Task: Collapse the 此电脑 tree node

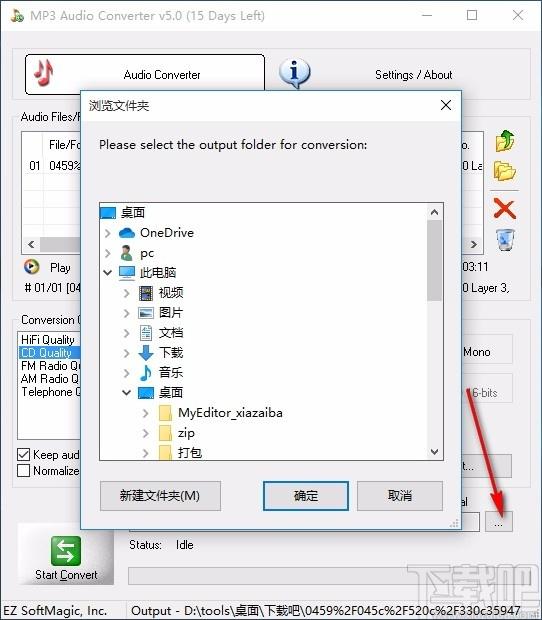Action: pos(108,272)
